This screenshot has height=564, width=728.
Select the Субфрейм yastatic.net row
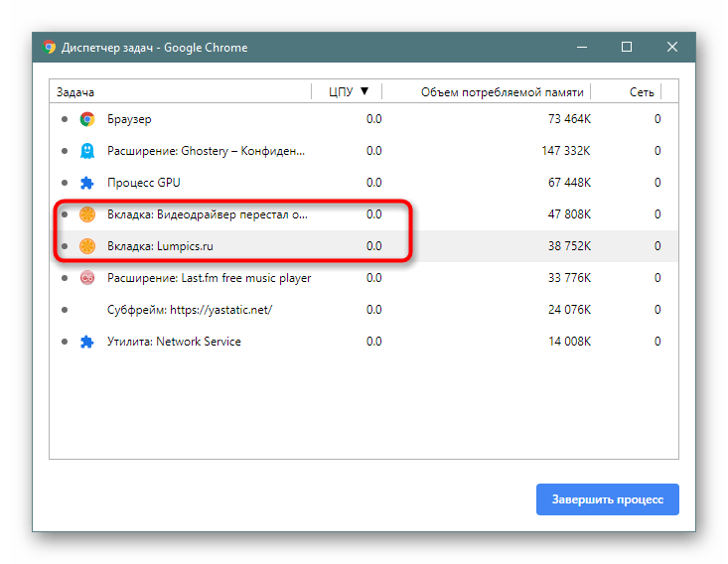coord(364,310)
